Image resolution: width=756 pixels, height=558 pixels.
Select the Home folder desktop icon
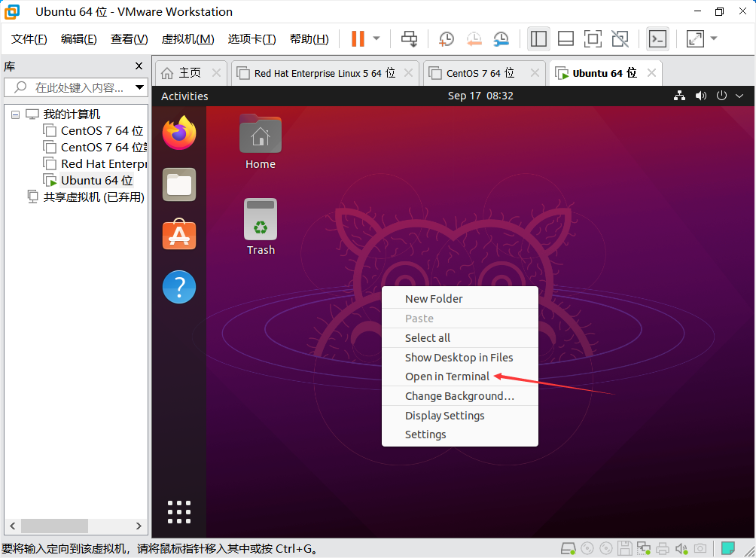tap(261, 142)
